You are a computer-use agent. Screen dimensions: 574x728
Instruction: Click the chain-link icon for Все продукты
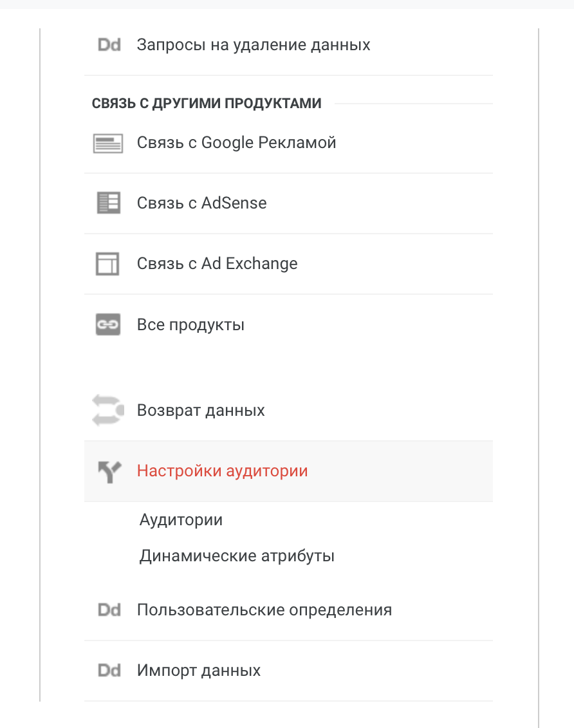click(108, 325)
